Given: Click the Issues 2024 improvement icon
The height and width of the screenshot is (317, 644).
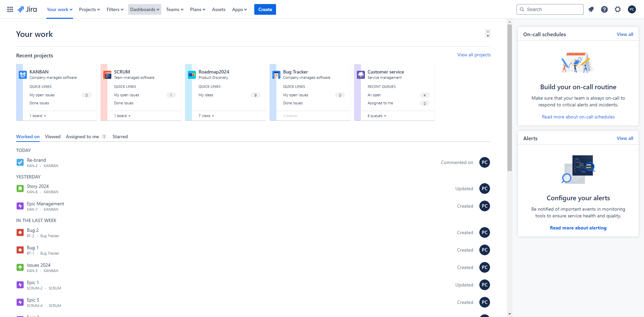Looking at the screenshot, I should click(20, 267).
